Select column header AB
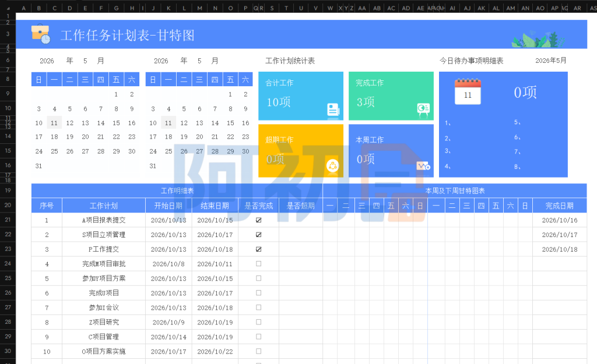 (x=377, y=8)
